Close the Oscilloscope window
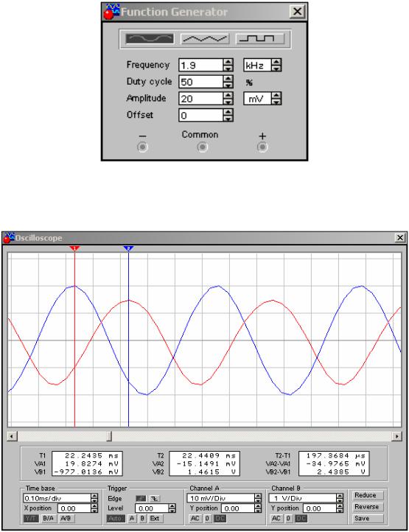Image resolution: width=409 pixels, height=532 pixels. coord(400,237)
